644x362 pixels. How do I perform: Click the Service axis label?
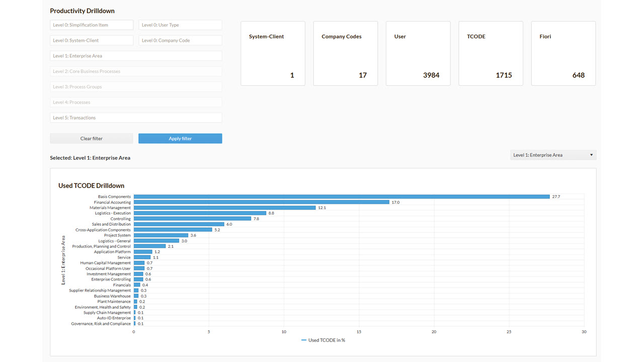pyautogui.click(x=124, y=257)
